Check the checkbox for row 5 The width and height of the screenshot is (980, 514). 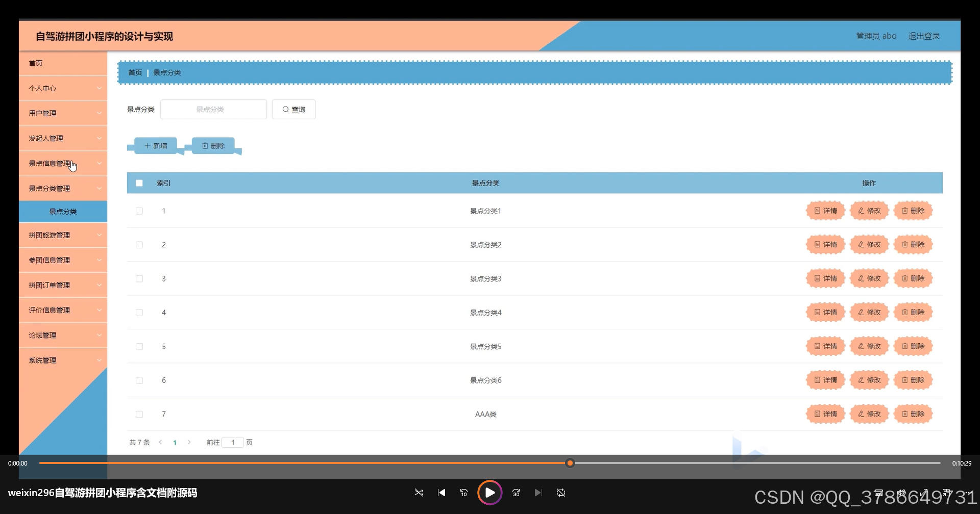[x=139, y=347]
